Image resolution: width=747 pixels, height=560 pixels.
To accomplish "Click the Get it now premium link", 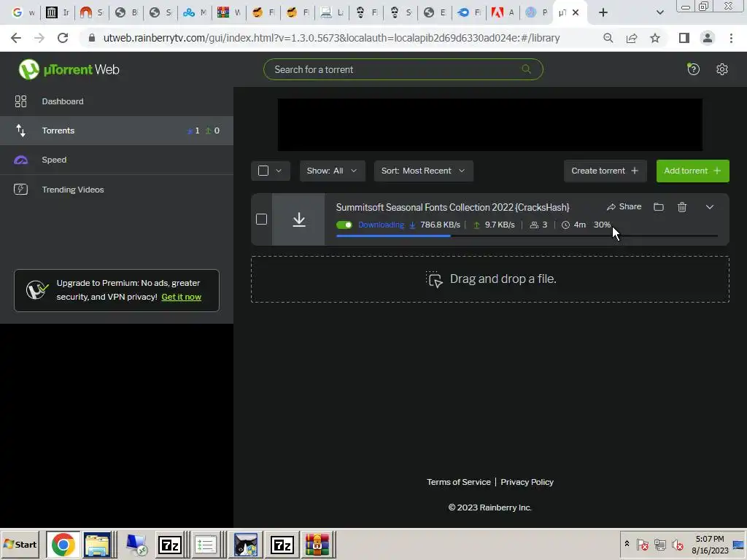I will click(182, 297).
